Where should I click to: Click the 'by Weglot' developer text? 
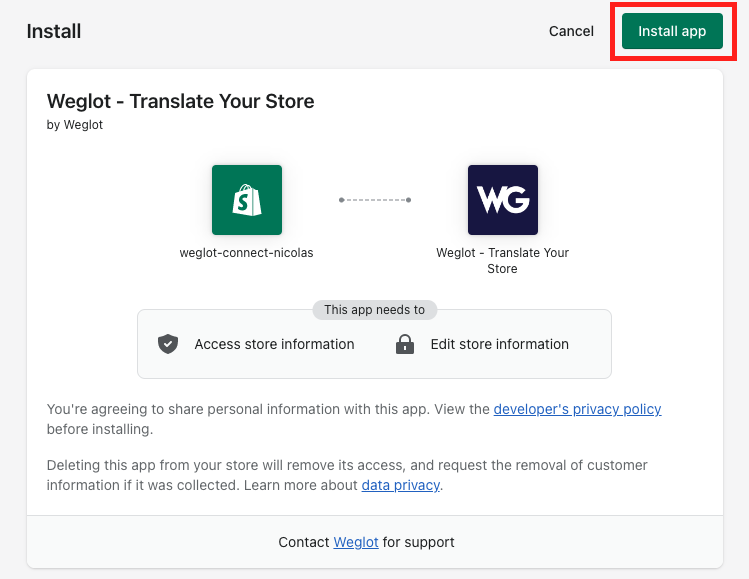point(75,125)
